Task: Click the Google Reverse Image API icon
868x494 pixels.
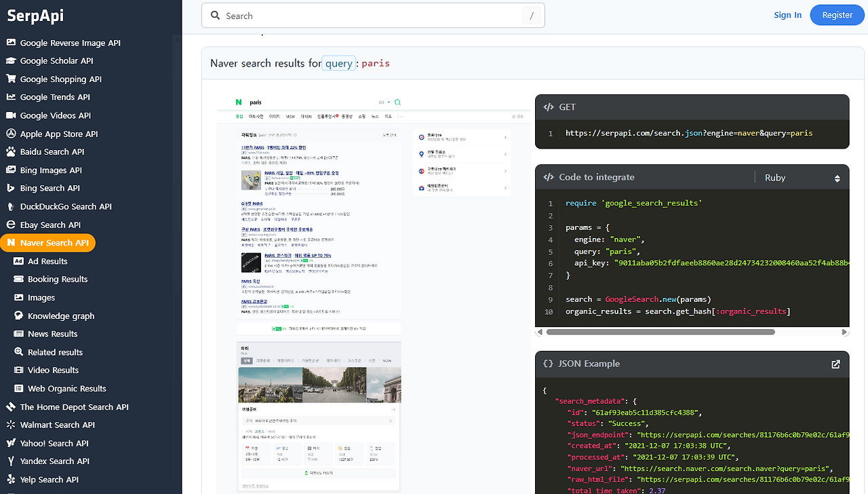Action: 11,42
